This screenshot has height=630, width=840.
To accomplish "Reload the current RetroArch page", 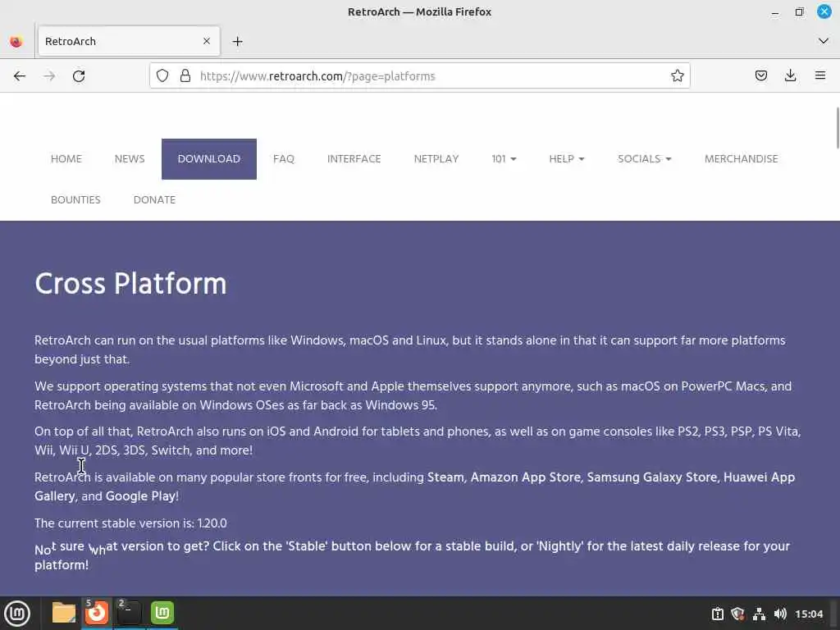I will [79, 76].
